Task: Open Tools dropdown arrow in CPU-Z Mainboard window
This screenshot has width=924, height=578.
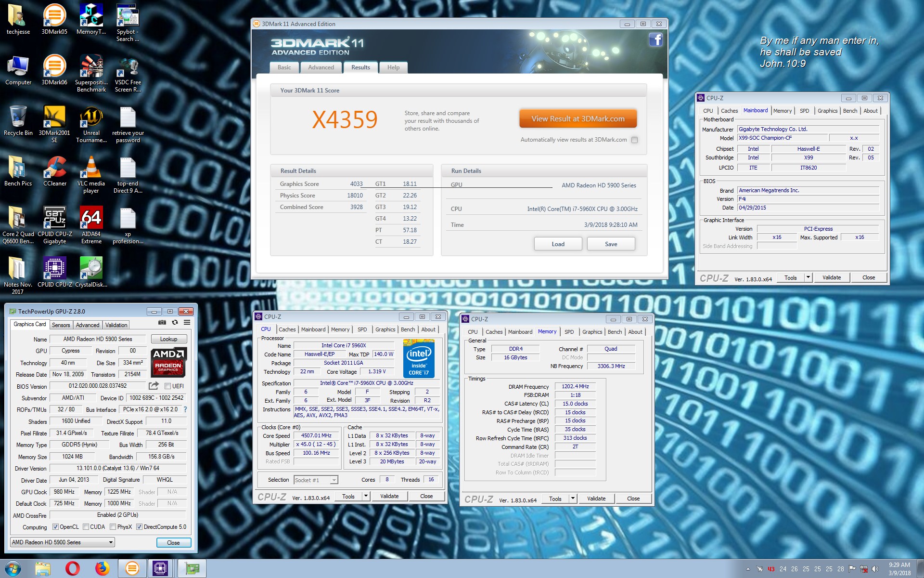Action: [808, 277]
